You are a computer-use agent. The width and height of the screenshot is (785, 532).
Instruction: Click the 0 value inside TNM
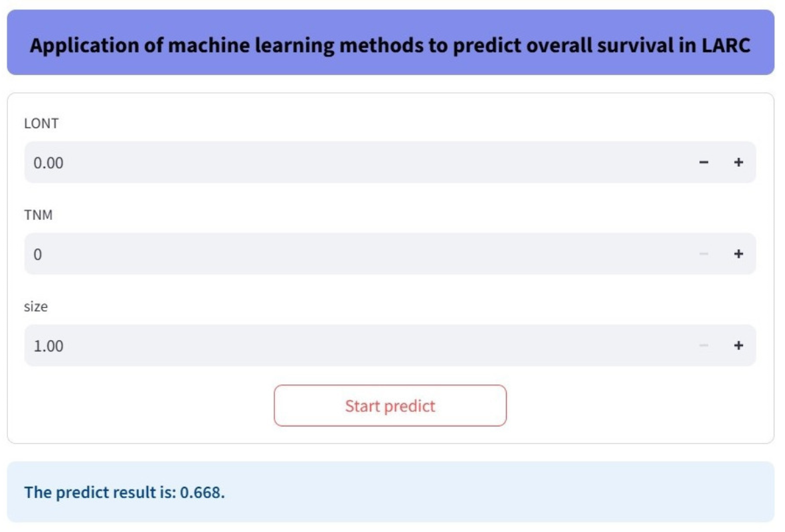(x=38, y=254)
